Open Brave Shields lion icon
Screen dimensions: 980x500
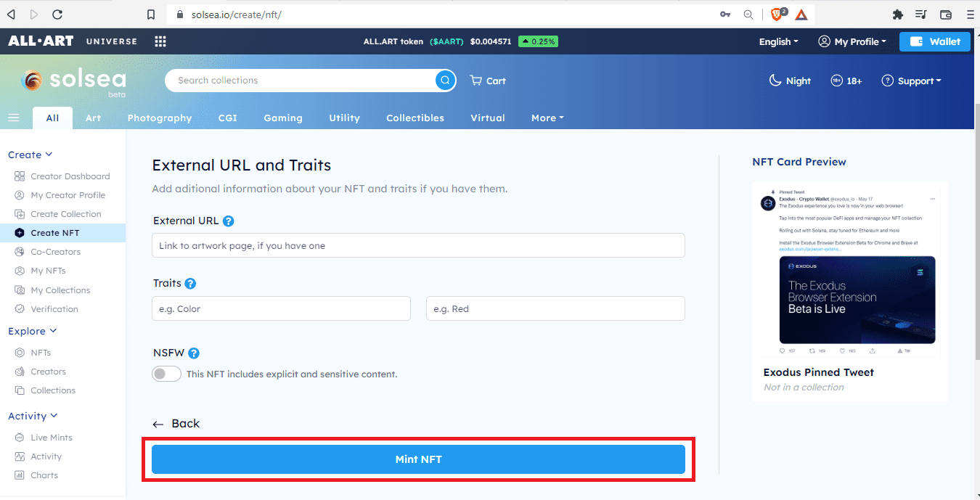tap(777, 14)
